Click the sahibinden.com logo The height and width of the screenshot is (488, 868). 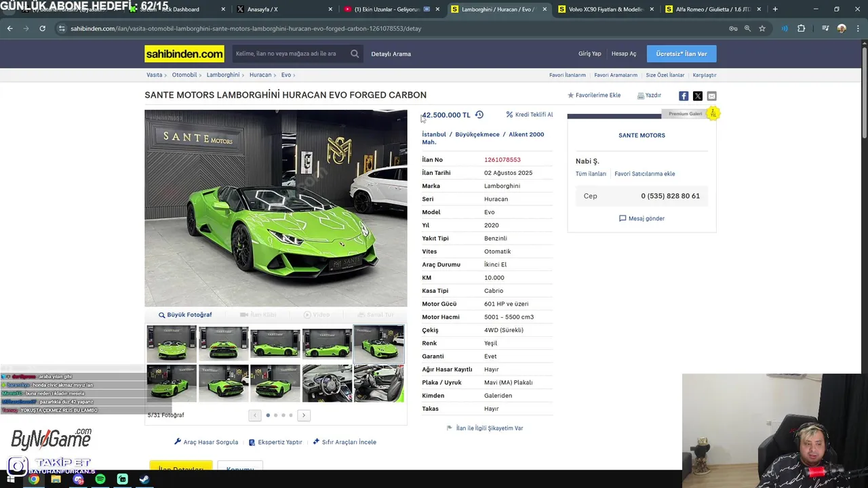click(184, 54)
